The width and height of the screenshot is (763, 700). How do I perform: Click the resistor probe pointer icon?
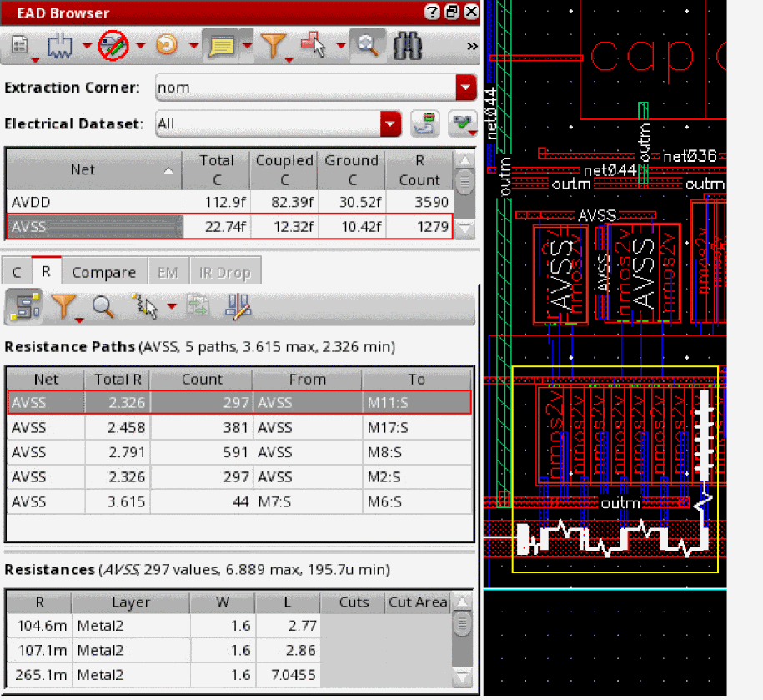click(x=145, y=307)
